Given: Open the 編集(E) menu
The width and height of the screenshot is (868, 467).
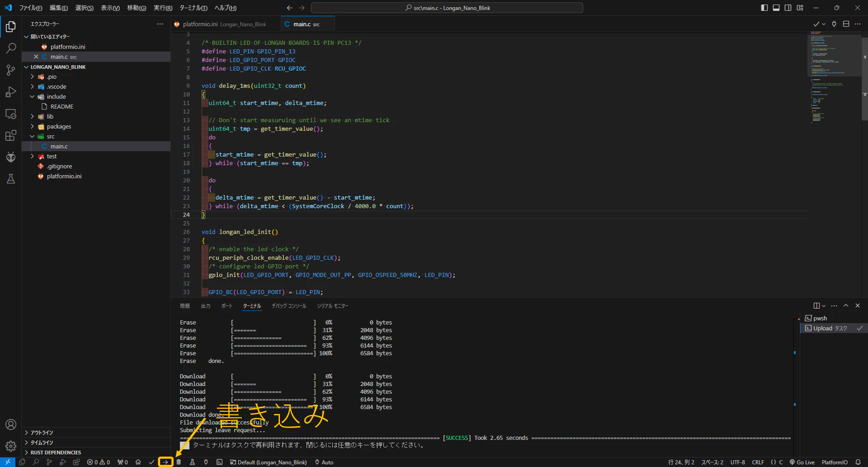Looking at the screenshot, I should pos(59,8).
